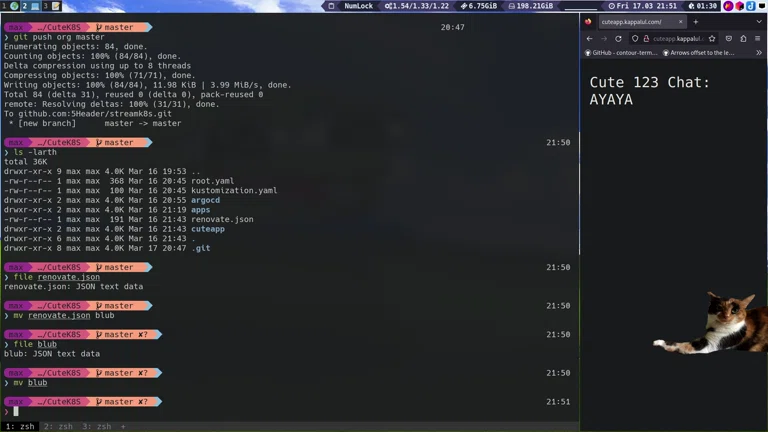Select terminal tab 3: zsh
768x432 pixels.
[97, 426]
